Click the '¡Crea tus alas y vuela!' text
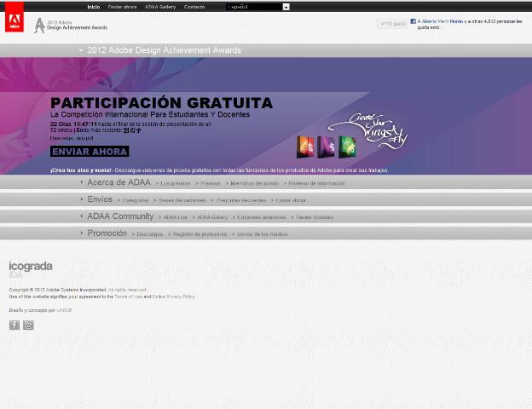This screenshot has width=532, height=409. (x=80, y=170)
